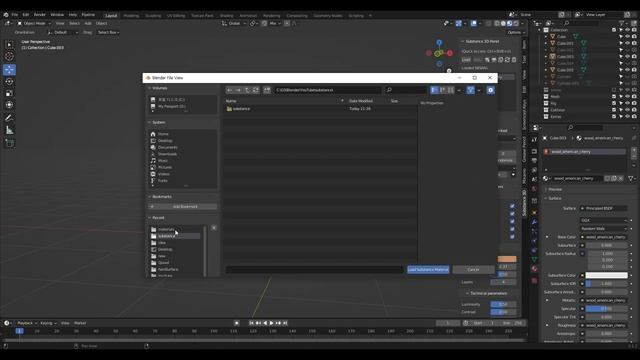
Task: Open the substance folder in file list
Action: click(241, 109)
